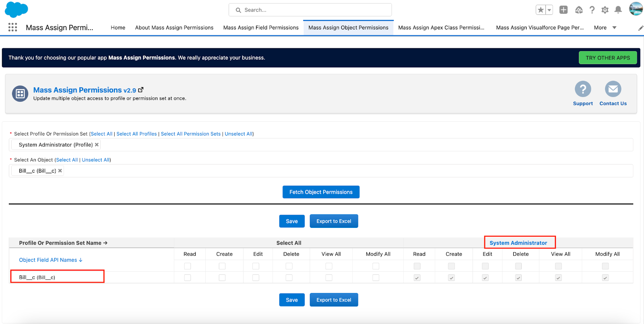Open Notifications bell icon
The image size is (644, 324).
click(x=618, y=10)
